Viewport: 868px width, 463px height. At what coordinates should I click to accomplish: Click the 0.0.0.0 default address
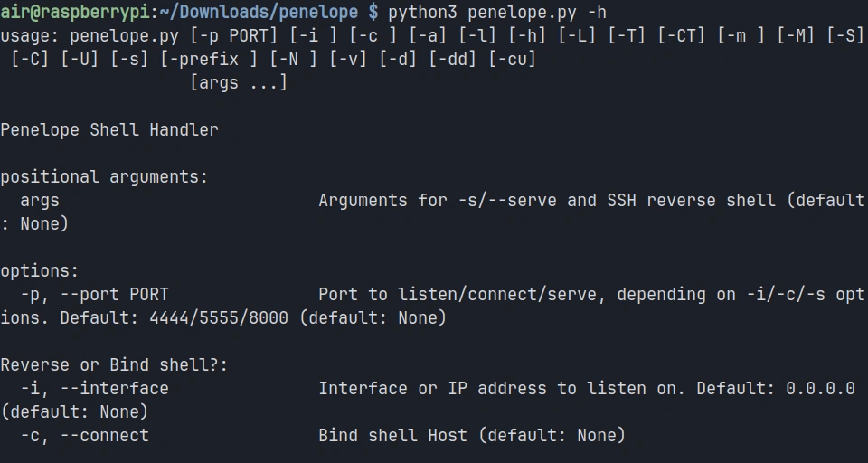[x=820, y=389]
